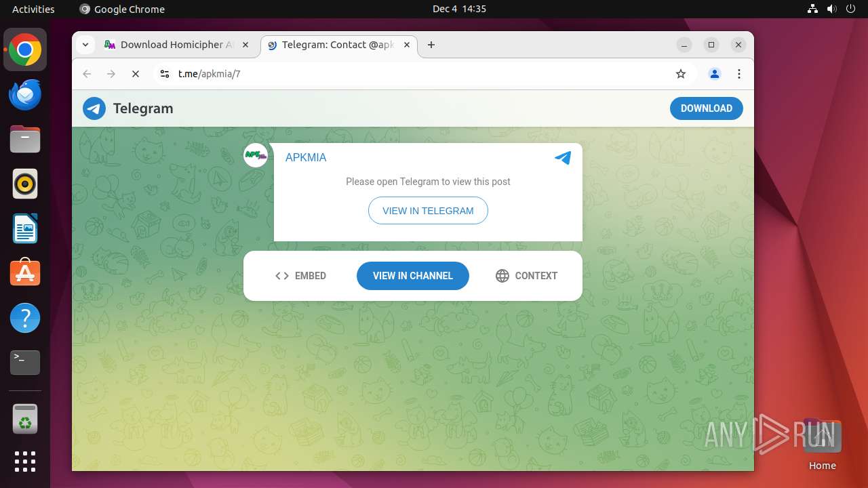Click the EMBED button
Image resolution: width=868 pixels, height=488 pixels.
pos(300,276)
